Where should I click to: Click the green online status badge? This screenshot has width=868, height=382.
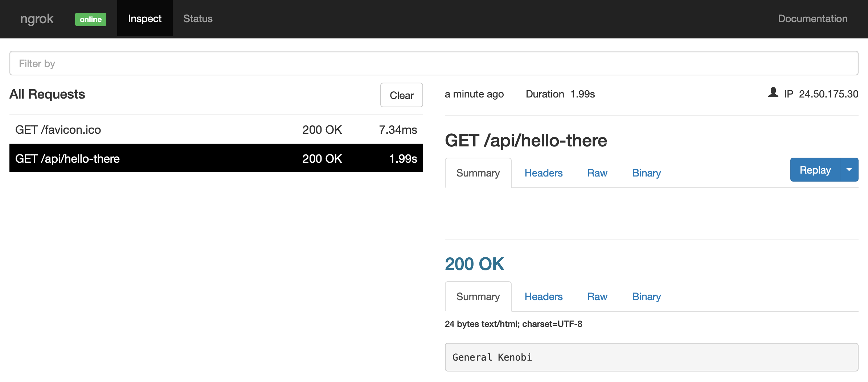click(91, 19)
